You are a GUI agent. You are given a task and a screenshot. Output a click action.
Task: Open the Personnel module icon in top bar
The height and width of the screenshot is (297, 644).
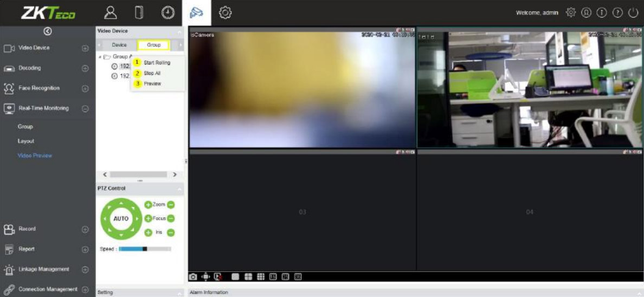pos(110,13)
